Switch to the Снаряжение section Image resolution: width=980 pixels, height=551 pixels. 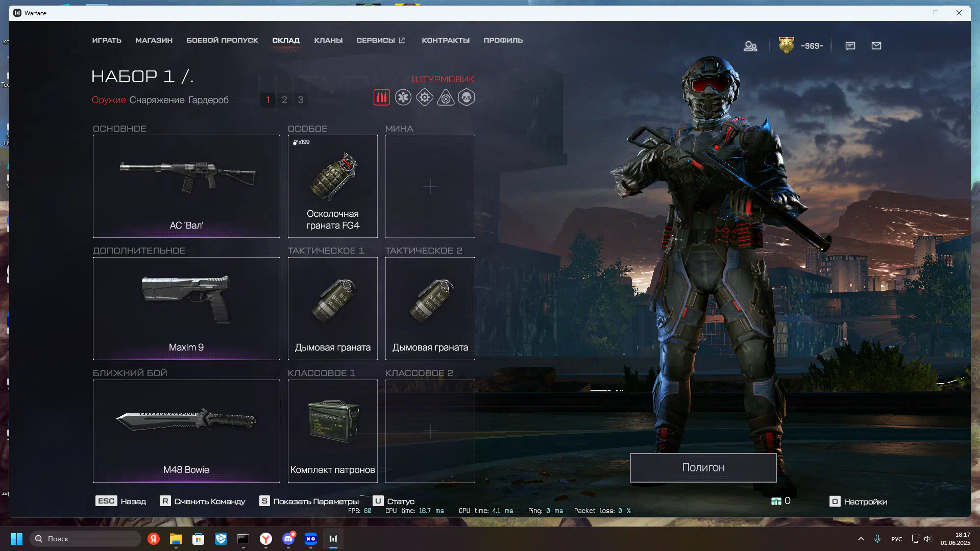pos(157,100)
